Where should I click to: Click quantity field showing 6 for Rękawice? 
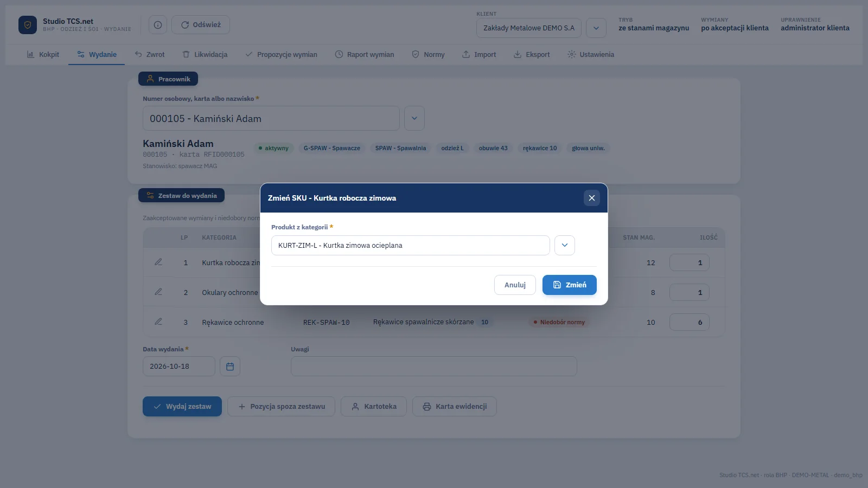pyautogui.click(x=690, y=322)
